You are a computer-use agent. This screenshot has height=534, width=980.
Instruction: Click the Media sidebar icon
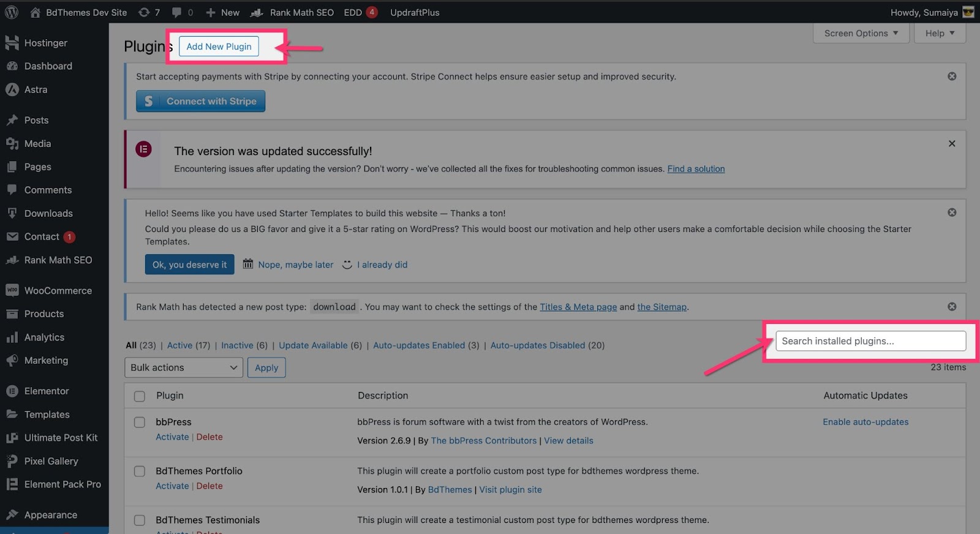click(x=12, y=143)
